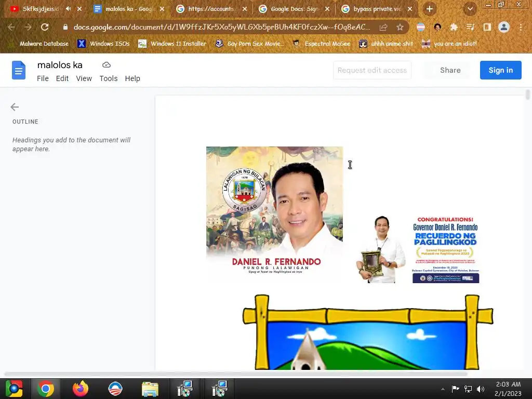Open the Windows 11 Installer bookmark

click(x=172, y=44)
